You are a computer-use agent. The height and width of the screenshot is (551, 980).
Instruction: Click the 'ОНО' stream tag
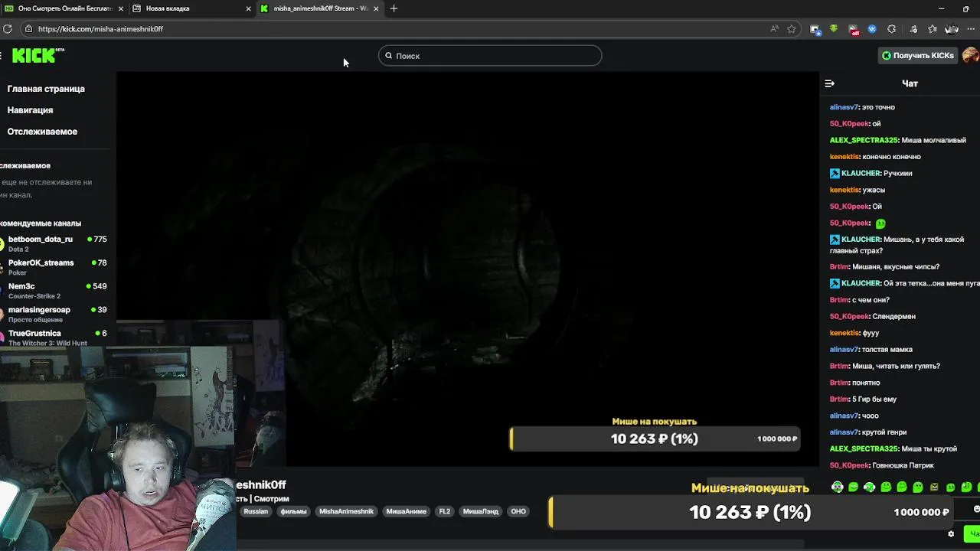(518, 511)
